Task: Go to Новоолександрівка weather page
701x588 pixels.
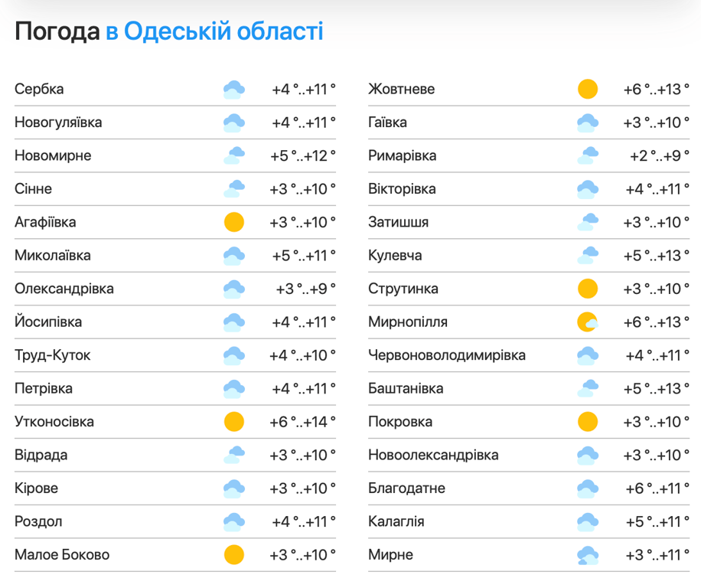Action: click(x=433, y=455)
